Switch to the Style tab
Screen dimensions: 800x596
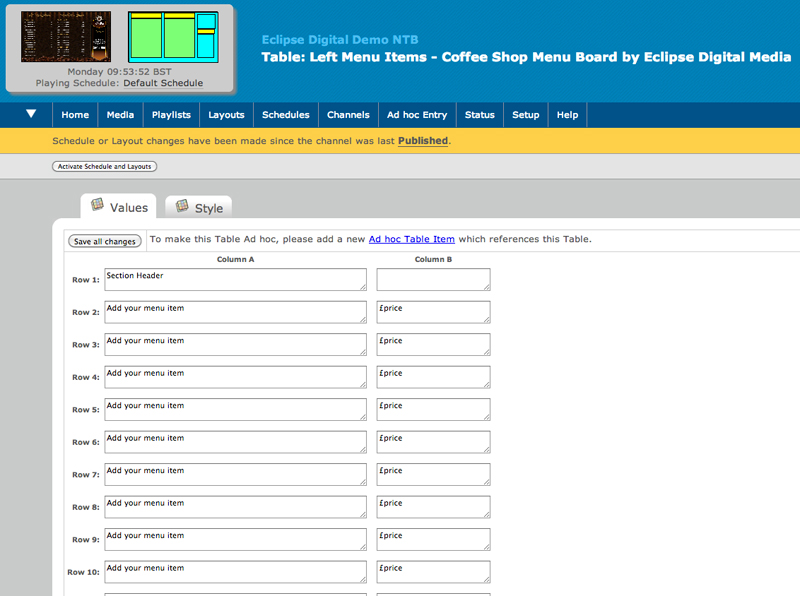click(x=198, y=207)
